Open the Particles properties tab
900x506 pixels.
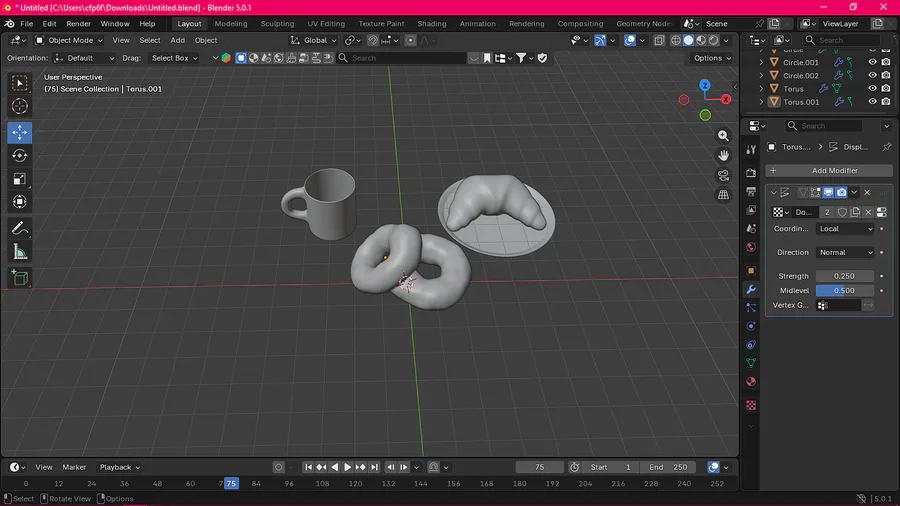pos(751,308)
